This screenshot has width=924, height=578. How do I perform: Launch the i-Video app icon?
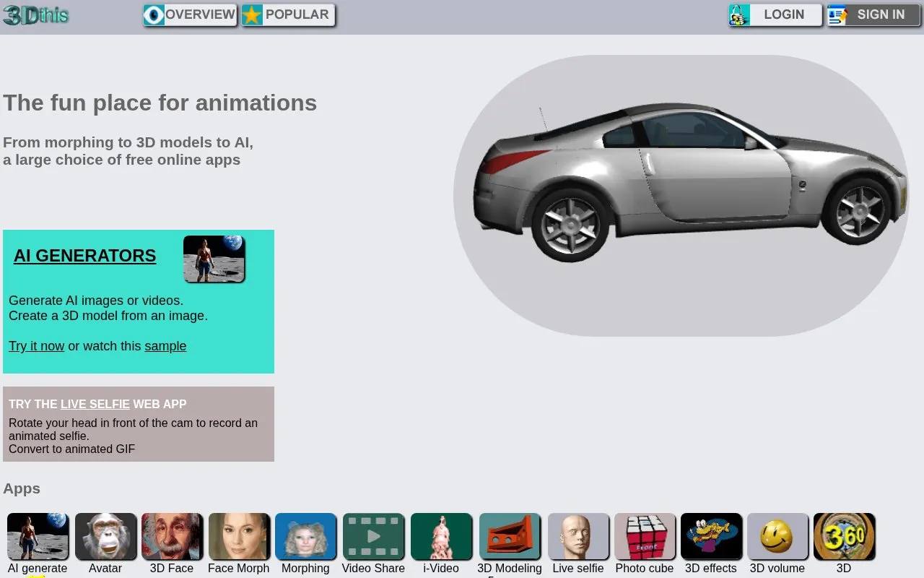click(x=441, y=536)
